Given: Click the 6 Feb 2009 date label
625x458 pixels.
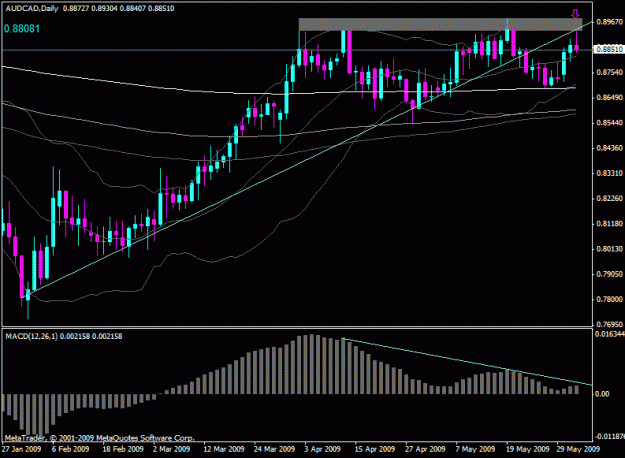Looking at the screenshot, I should pos(71,449).
